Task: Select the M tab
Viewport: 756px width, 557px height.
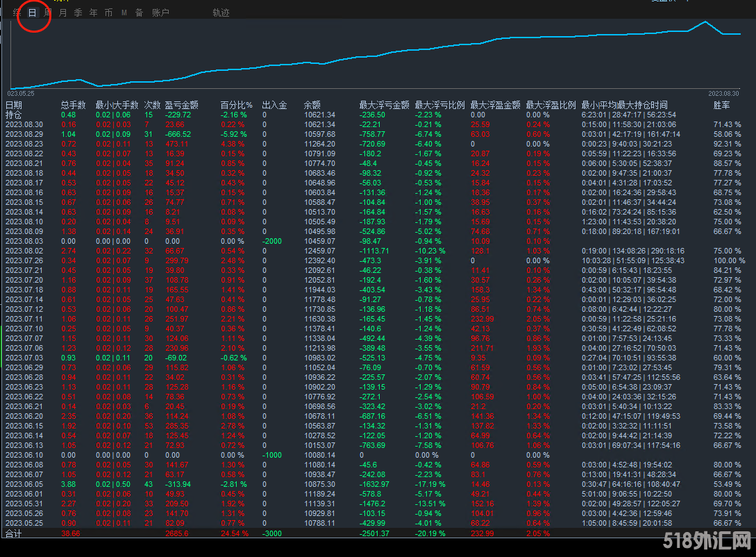Action: click(x=124, y=13)
